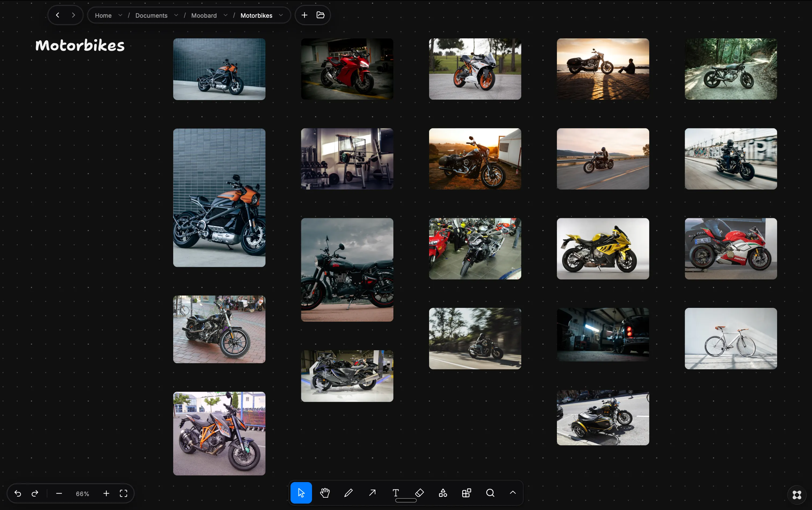Add a new board with the plus icon
This screenshot has width=812, height=510.
point(304,15)
